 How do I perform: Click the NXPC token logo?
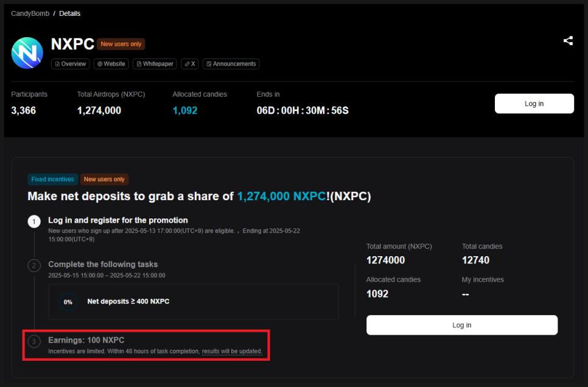click(27, 53)
